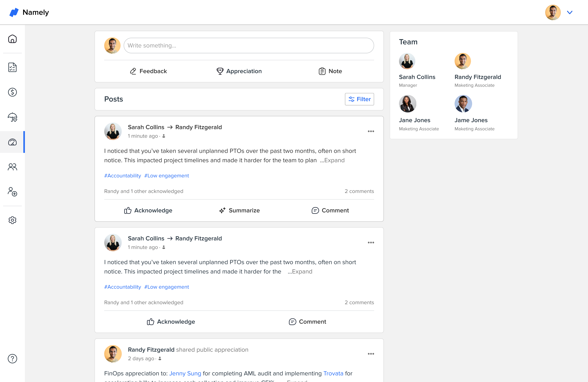Open the add-person recruiting sidebar icon
The height and width of the screenshot is (382, 588).
click(x=12, y=192)
